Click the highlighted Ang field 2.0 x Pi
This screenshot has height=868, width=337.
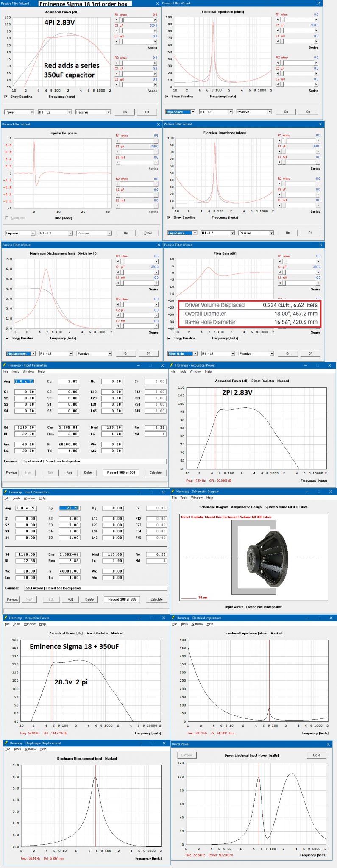(x=25, y=381)
